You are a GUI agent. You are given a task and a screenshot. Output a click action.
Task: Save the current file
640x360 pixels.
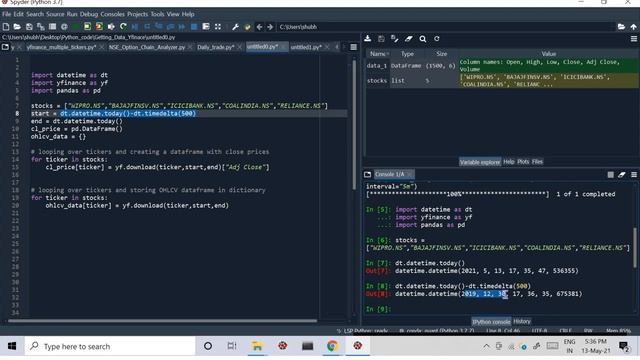29,27
